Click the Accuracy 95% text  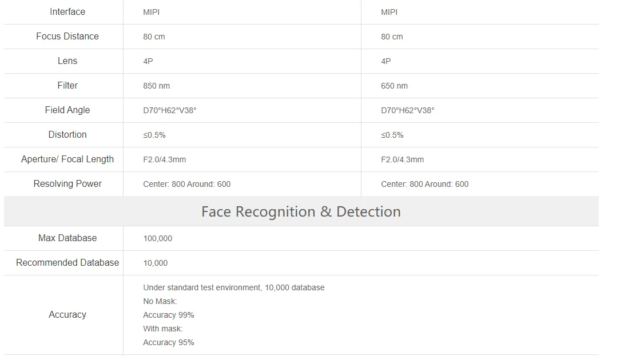pyautogui.click(x=168, y=342)
